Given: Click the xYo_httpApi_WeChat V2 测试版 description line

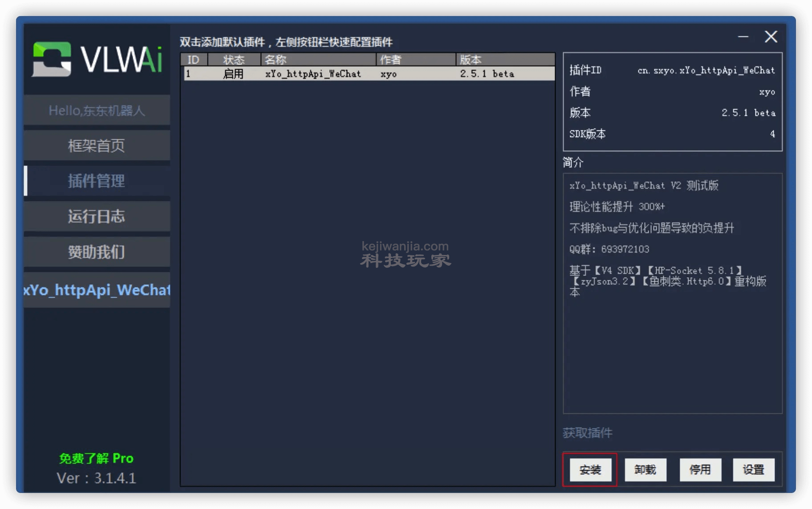Looking at the screenshot, I should pos(644,186).
